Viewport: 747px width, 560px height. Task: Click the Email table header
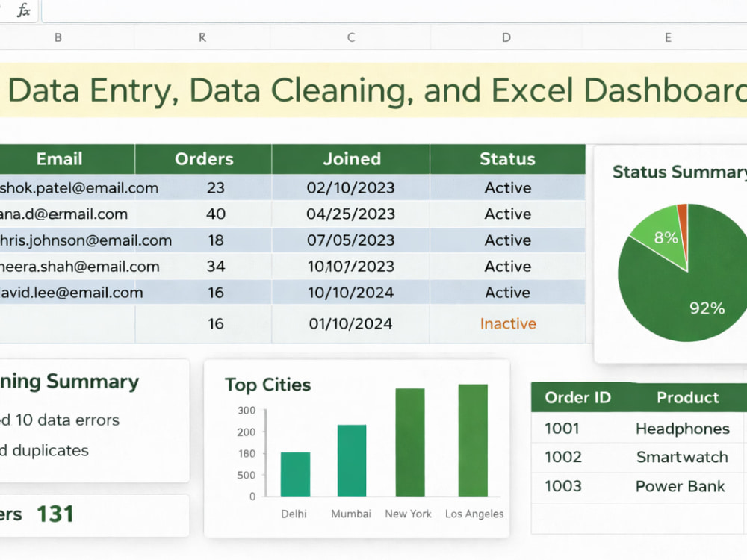tap(60, 159)
